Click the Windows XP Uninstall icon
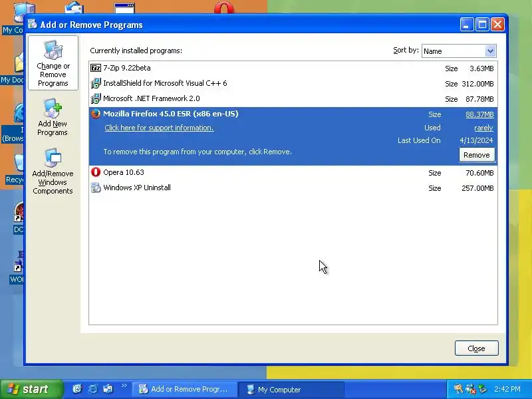This screenshot has height=399, width=532. [96, 188]
